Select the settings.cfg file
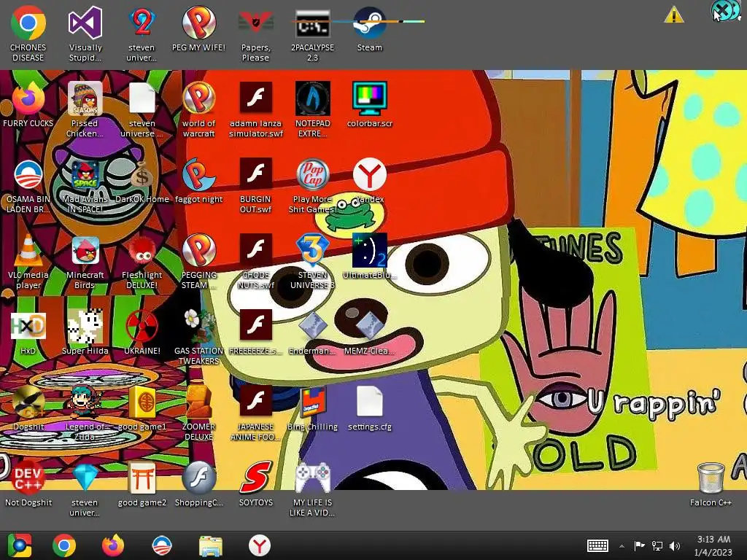This screenshot has width=747, height=560. (370, 402)
